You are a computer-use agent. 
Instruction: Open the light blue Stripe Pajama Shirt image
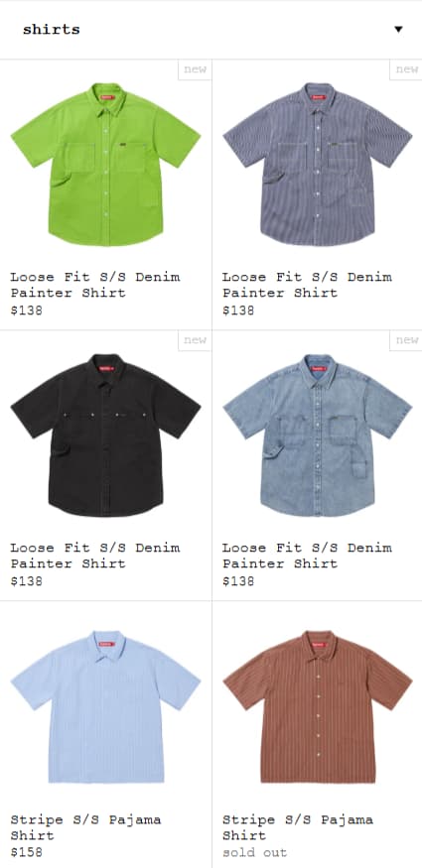tap(106, 706)
